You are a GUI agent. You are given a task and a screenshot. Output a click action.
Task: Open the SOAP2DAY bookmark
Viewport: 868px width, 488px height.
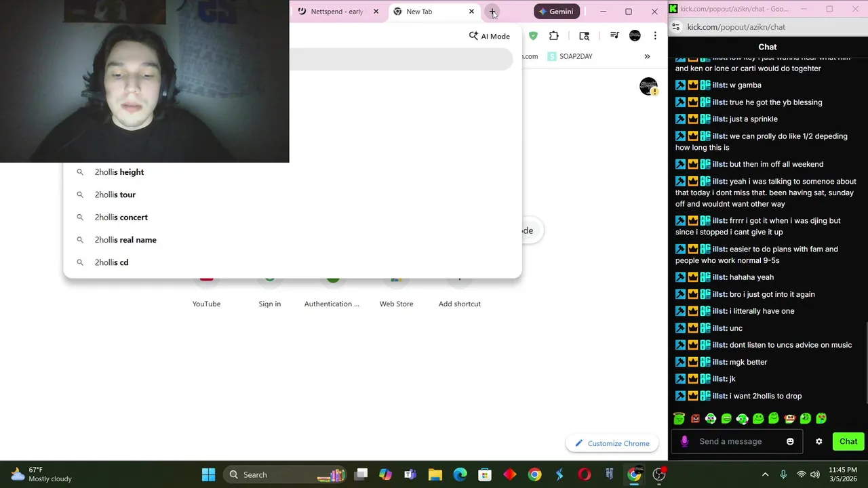point(570,56)
